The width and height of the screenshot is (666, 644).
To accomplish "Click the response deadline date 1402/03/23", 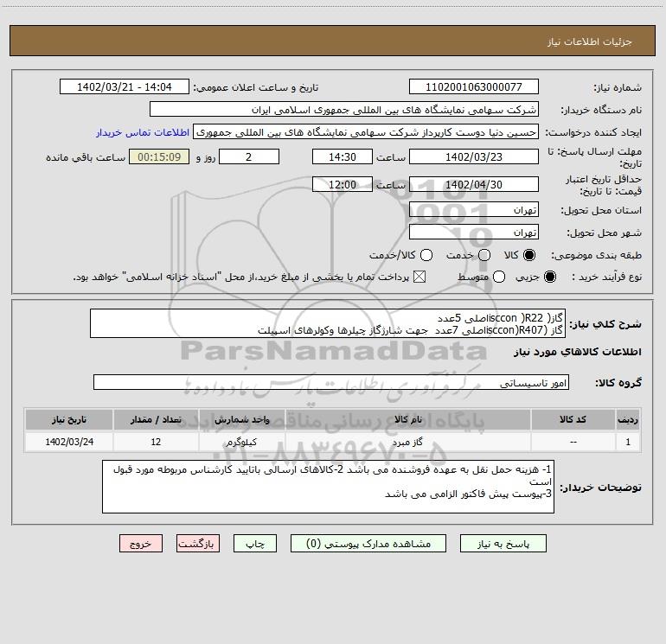I will (474, 157).
